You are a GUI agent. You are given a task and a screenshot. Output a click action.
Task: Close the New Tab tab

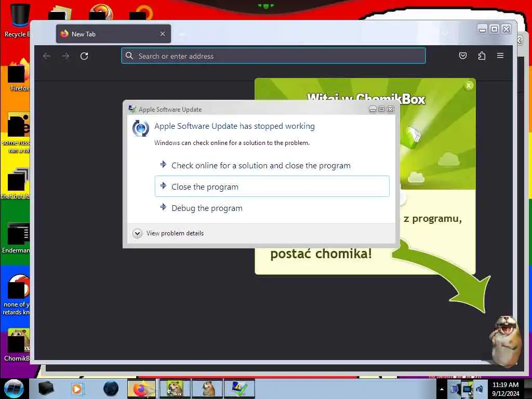point(163,34)
